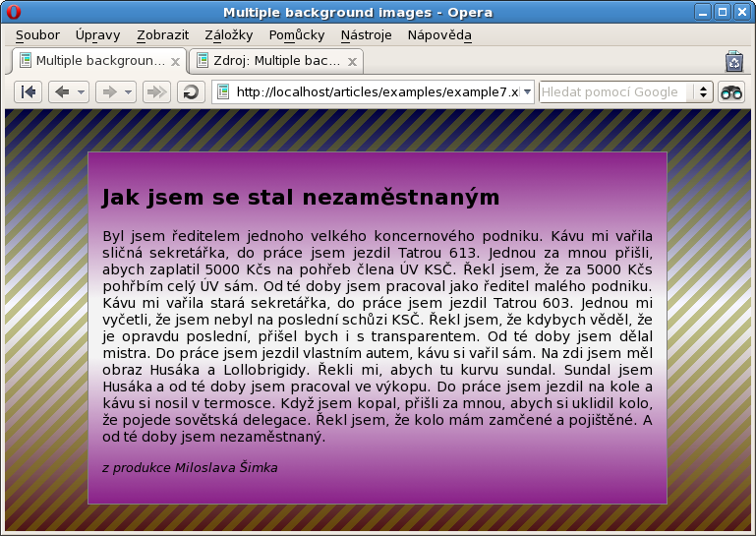Expand the address bar dropdown
Screen dimensions: 756x536
pos(528,91)
